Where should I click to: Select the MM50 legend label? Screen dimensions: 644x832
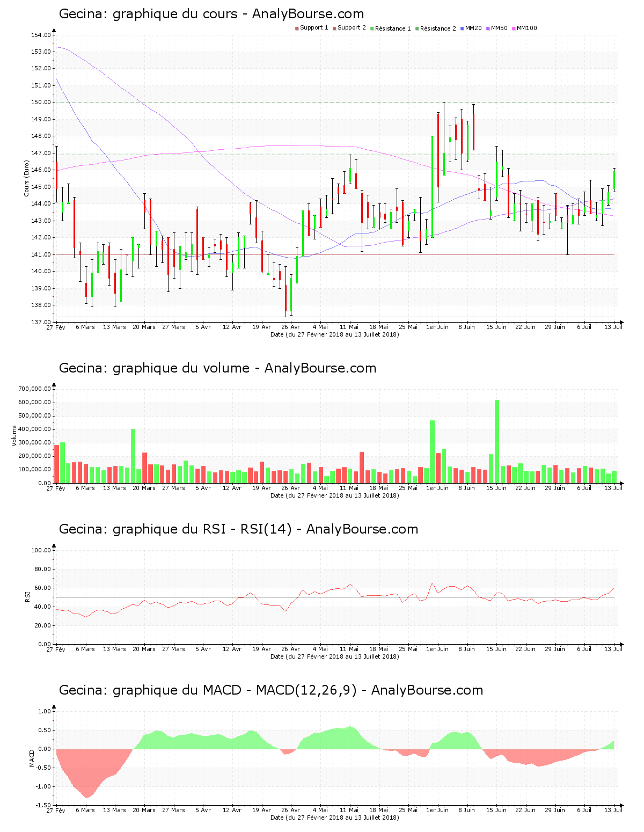click(x=499, y=28)
